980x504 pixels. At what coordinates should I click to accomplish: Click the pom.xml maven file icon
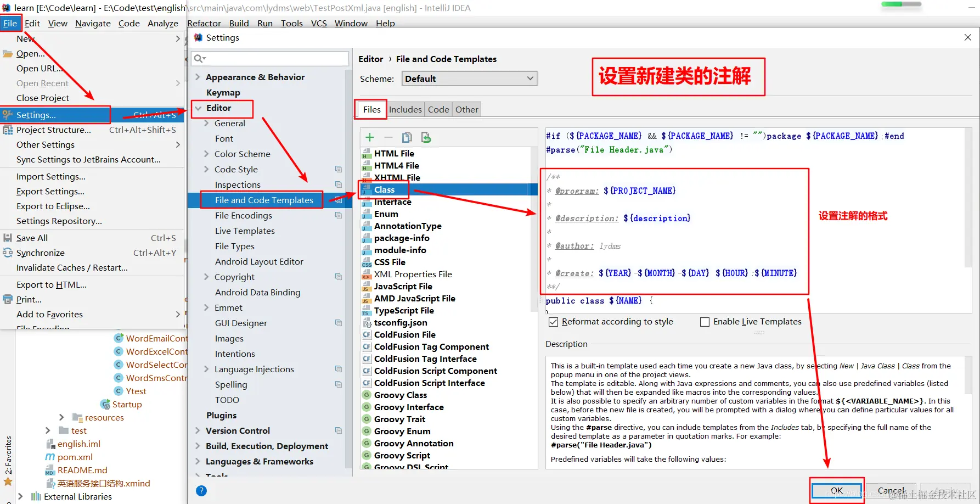tap(50, 457)
